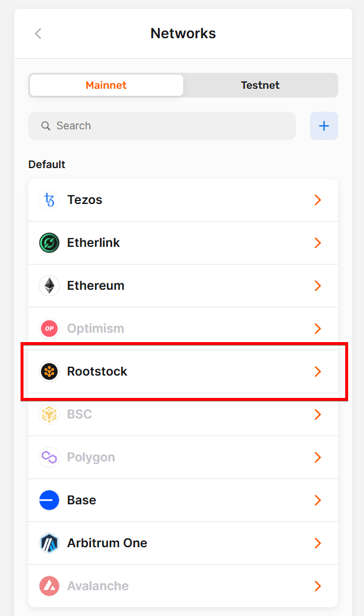Click the Ethereum diamond icon
The width and height of the screenshot is (364, 616).
[x=49, y=286]
